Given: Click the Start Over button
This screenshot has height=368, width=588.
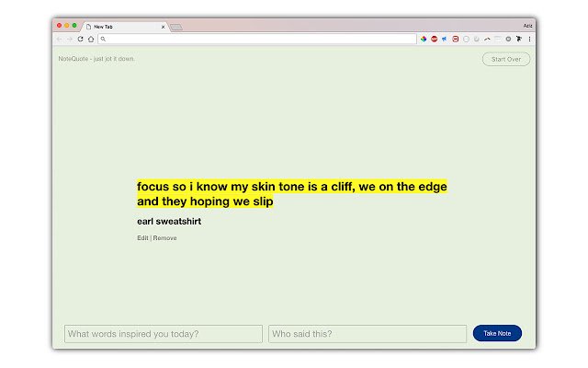Looking at the screenshot, I should 506,59.
